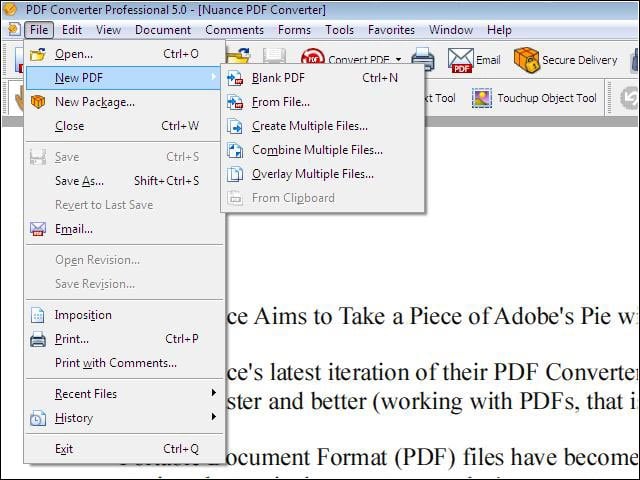This screenshot has width=640, height=480.
Task: Select Open... with Ctrl+O shortcut
Action: click(x=125, y=54)
